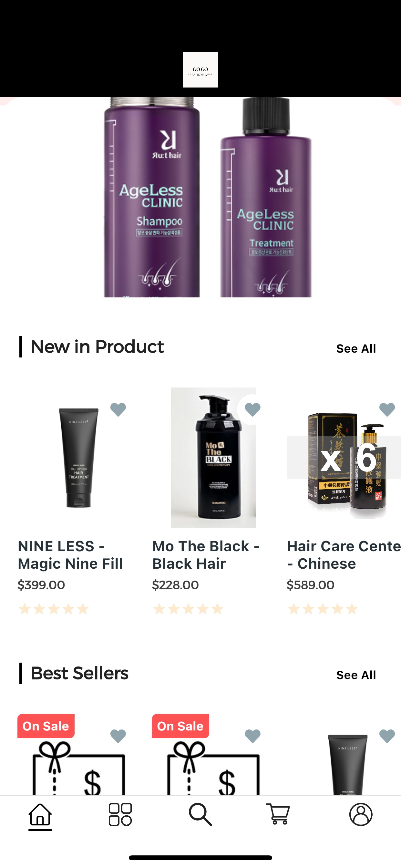Tap the search magnifier icon
Viewport: 401px width, 868px height.
pyautogui.click(x=200, y=815)
